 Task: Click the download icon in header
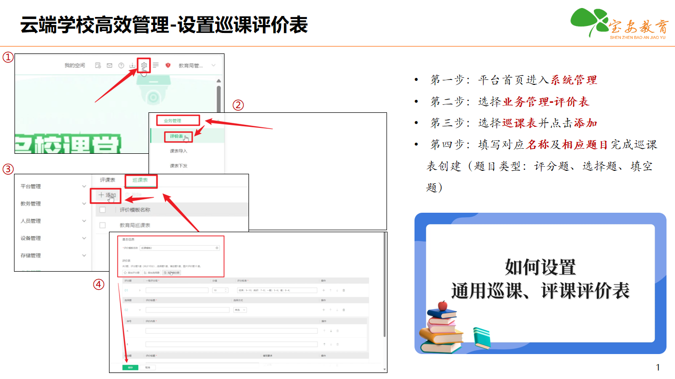click(132, 65)
